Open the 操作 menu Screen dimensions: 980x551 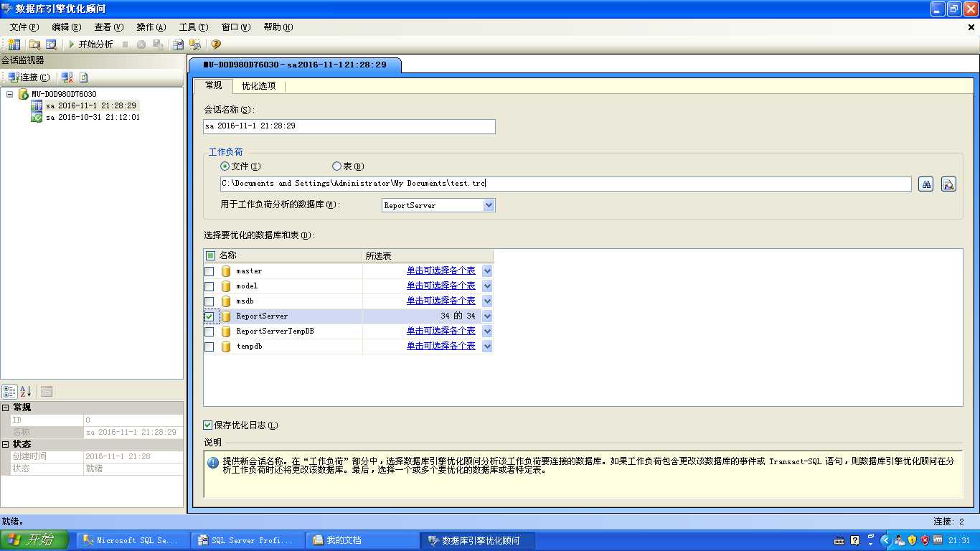click(151, 27)
